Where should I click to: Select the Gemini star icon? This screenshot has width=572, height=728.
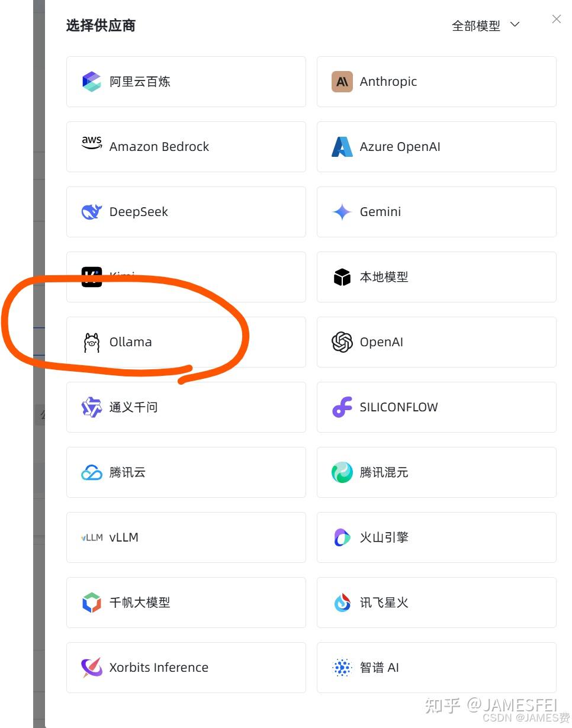pos(342,212)
